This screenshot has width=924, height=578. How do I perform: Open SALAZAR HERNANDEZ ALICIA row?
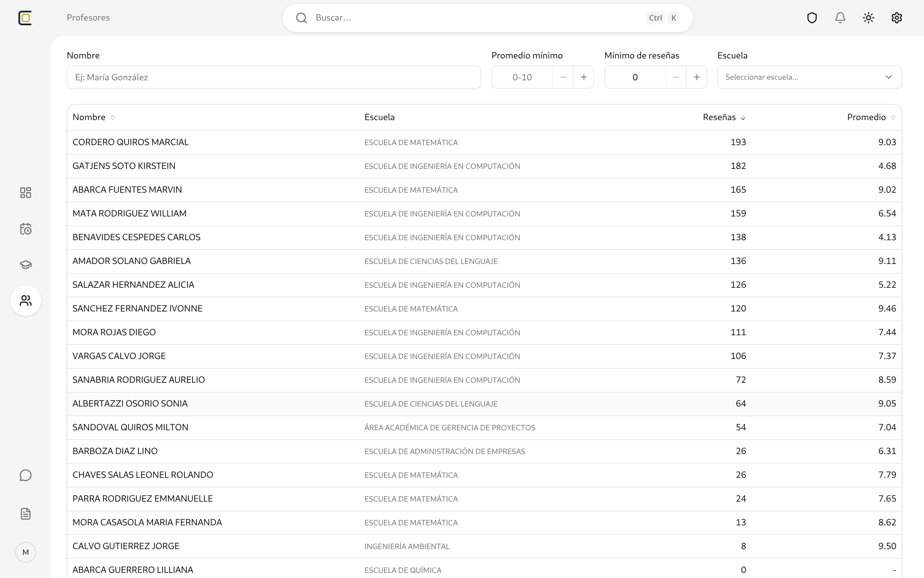click(484, 285)
